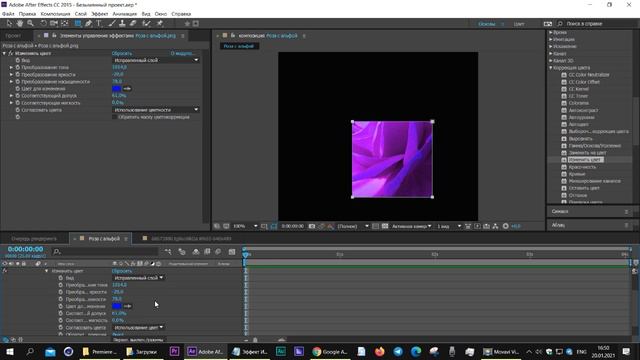The image size is (640, 360).
Task: Collapse 'Коррекция цвета' effects category
Action: pos(551,68)
